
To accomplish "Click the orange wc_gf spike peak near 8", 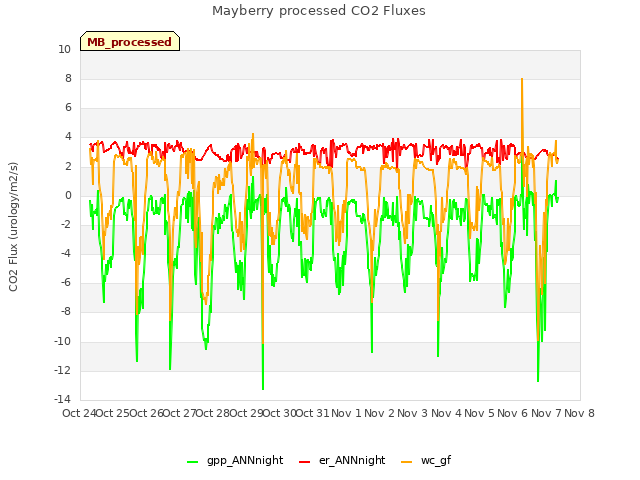I will coord(522,79).
